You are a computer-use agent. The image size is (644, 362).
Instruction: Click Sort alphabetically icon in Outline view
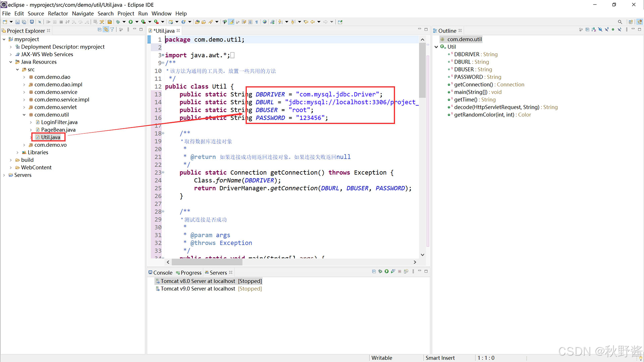coord(594,30)
